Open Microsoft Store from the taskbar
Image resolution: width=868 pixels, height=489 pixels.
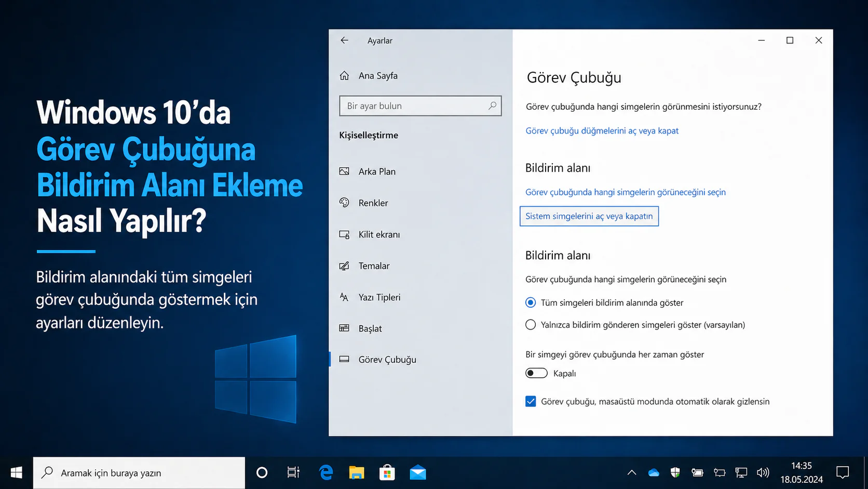[x=387, y=472]
